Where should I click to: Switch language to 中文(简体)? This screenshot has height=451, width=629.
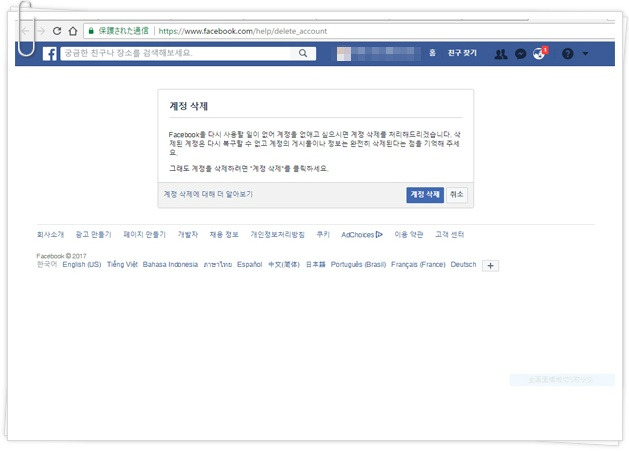click(x=284, y=264)
